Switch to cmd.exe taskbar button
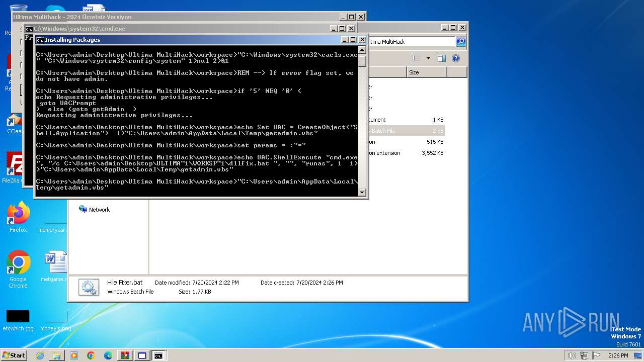This screenshot has height=362, width=644. [x=159, y=355]
